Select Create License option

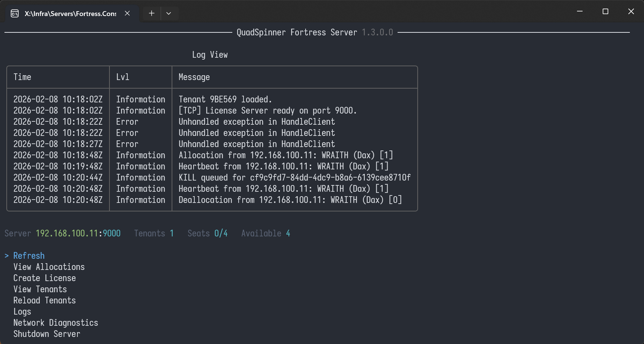tap(44, 278)
